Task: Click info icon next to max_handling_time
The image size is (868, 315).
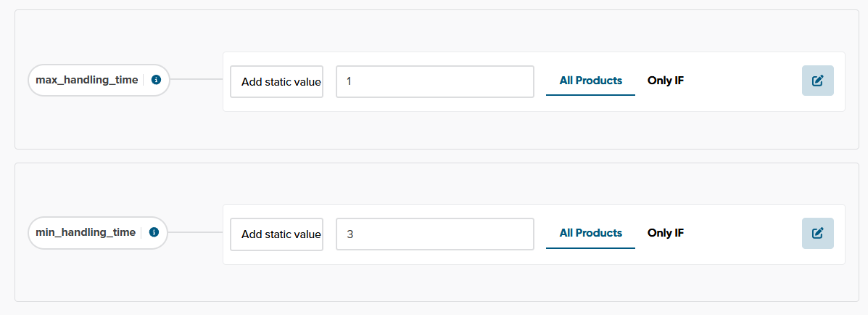Action: (x=156, y=80)
